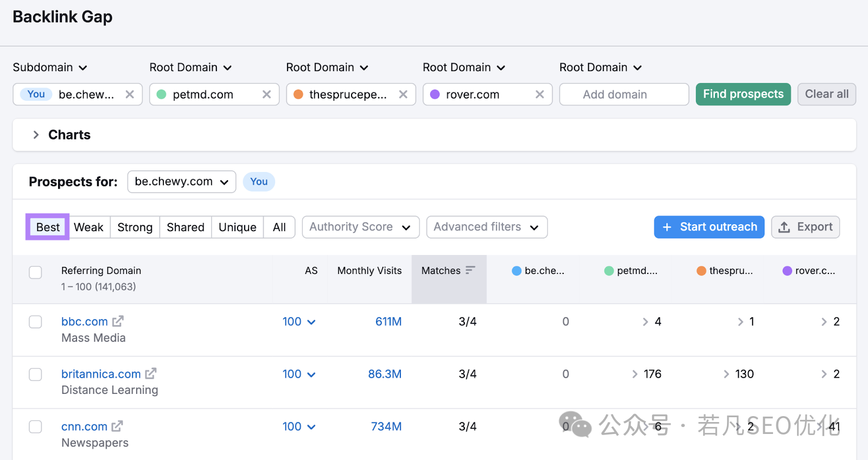Select the Strong tab
The height and width of the screenshot is (460, 868).
135,227
